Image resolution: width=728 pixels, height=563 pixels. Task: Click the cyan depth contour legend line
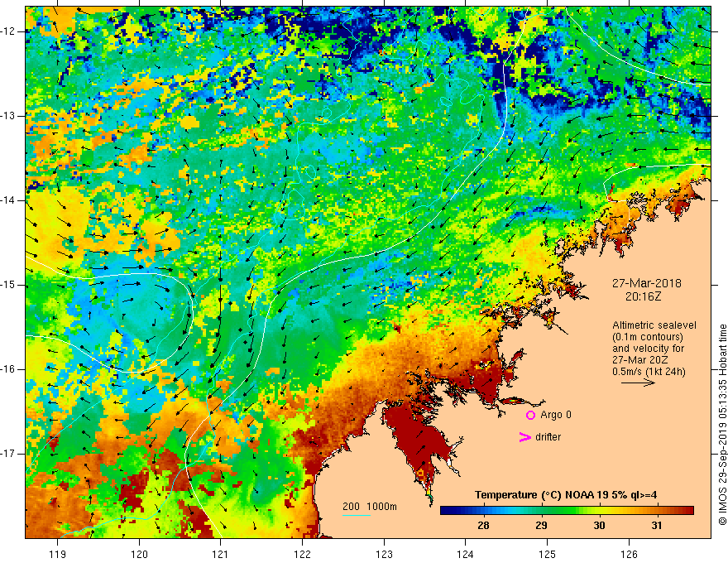356,515
